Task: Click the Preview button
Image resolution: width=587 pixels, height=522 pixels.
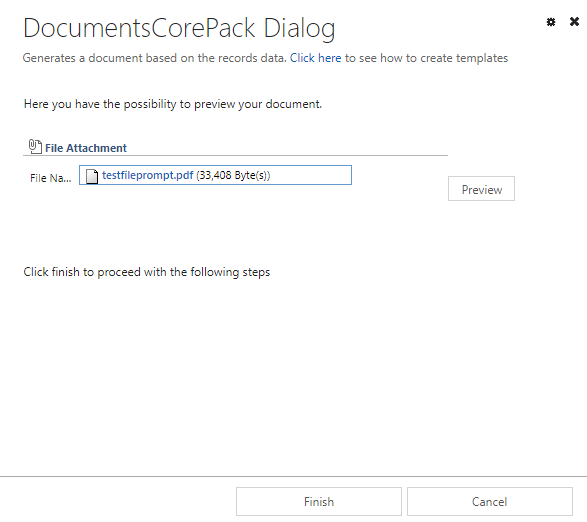Action: (x=481, y=189)
